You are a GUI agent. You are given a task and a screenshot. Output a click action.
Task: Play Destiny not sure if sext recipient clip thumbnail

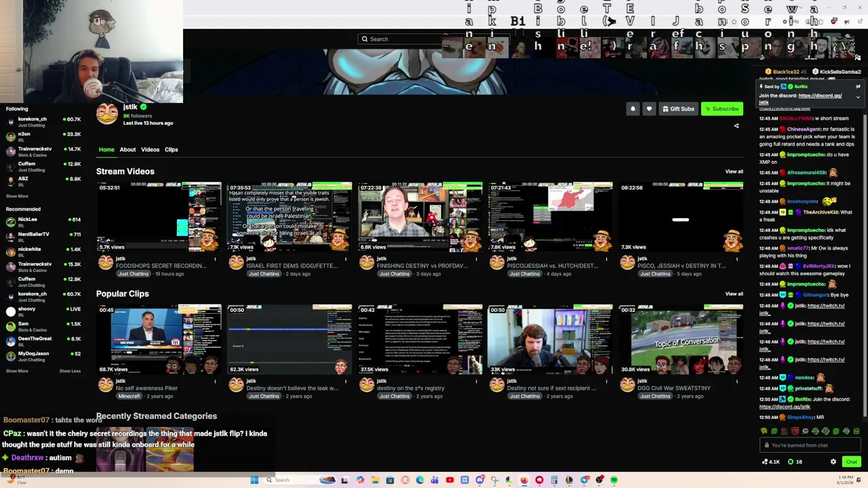pos(551,339)
